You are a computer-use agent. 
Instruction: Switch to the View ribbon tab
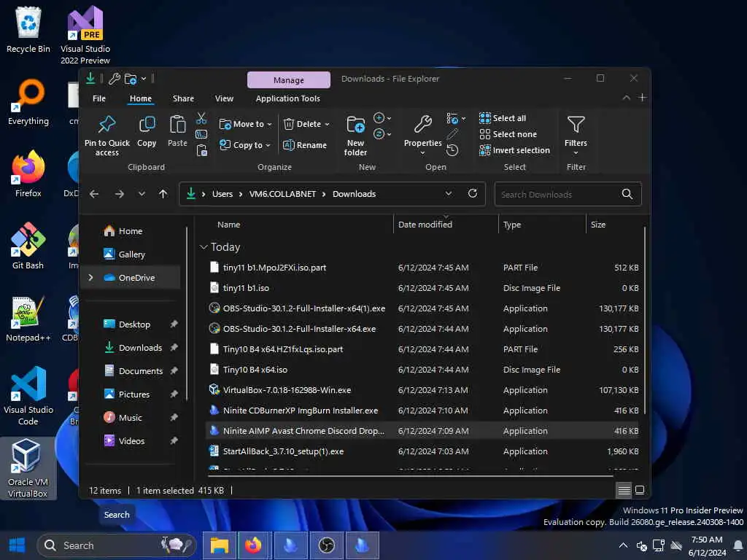coord(224,98)
